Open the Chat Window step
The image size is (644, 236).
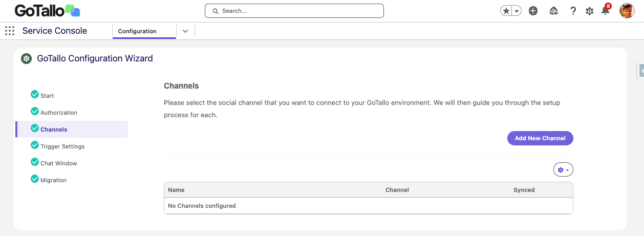(58, 163)
